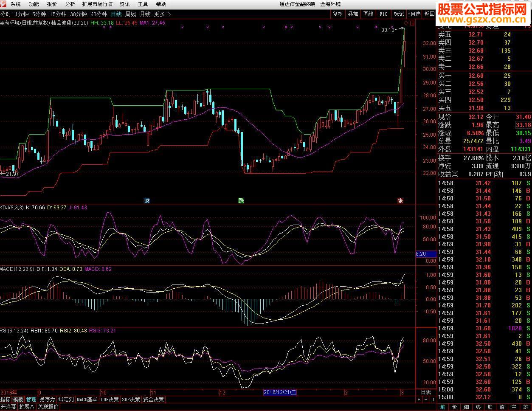Viewport: 532px width, 411px height.
Task: Switch to 周线 weekly period
Action: click(130, 14)
